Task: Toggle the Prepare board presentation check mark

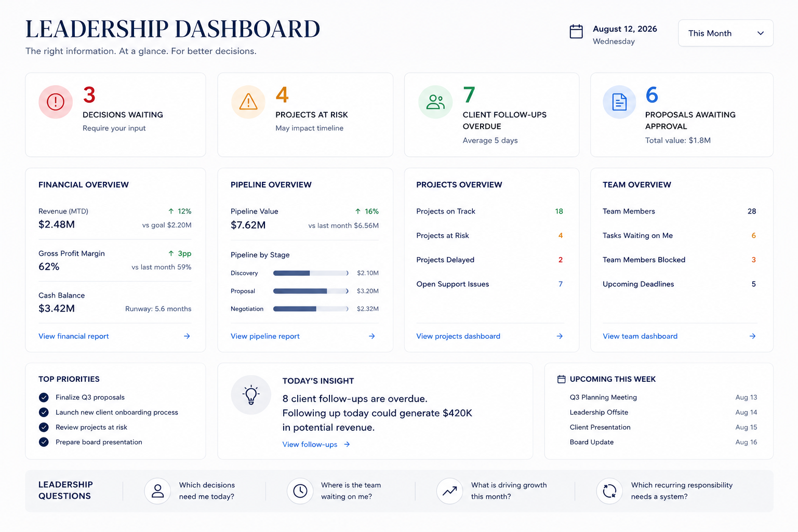Action: click(44, 442)
